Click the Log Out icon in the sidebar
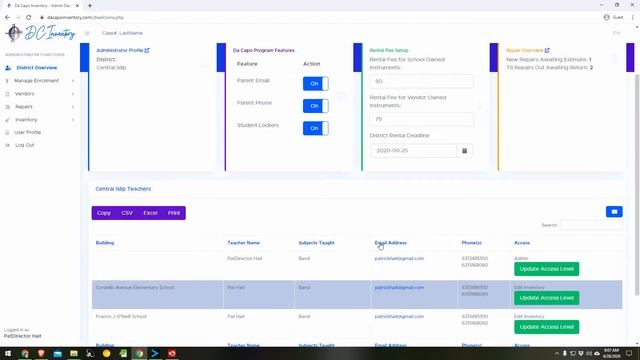 (x=7, y=145)
